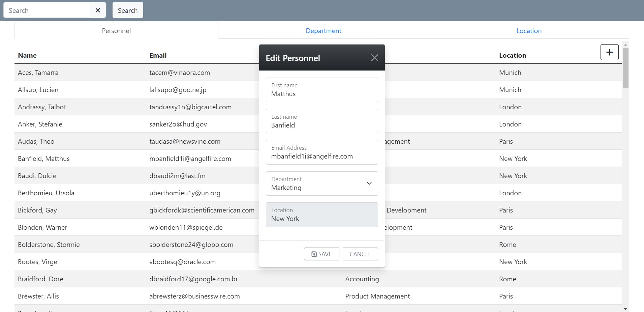Screen dimensions: 644x312
Task: Click the disabled Location field New York
Action: point(321,215)
